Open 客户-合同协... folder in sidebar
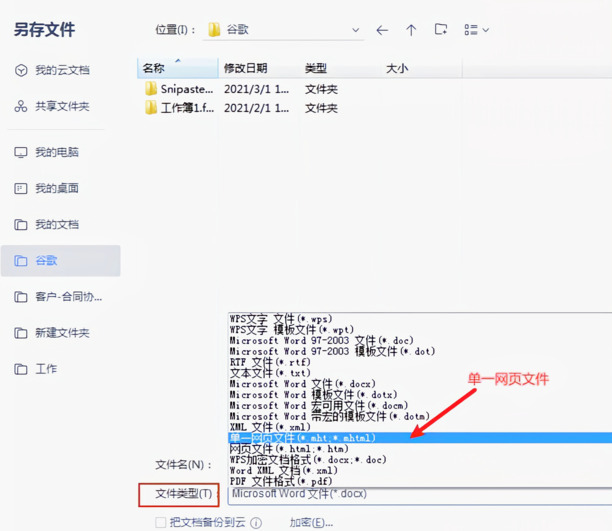Viewport: 612px width, 531px height. pos(69,297)
